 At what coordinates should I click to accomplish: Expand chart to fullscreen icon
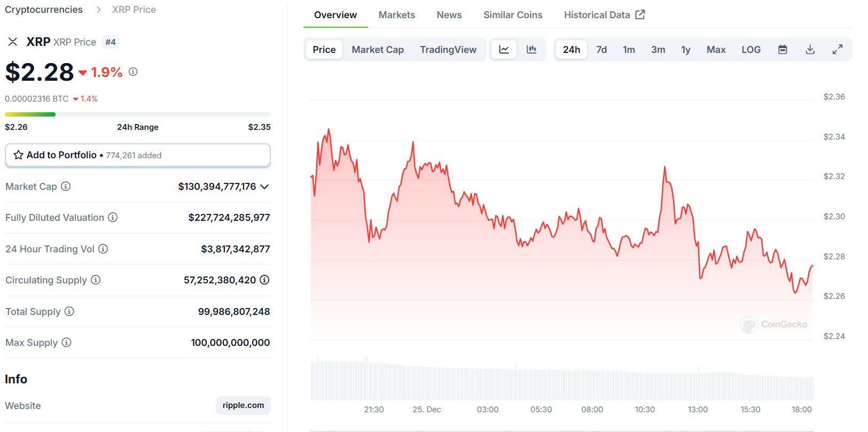(838, 50)
